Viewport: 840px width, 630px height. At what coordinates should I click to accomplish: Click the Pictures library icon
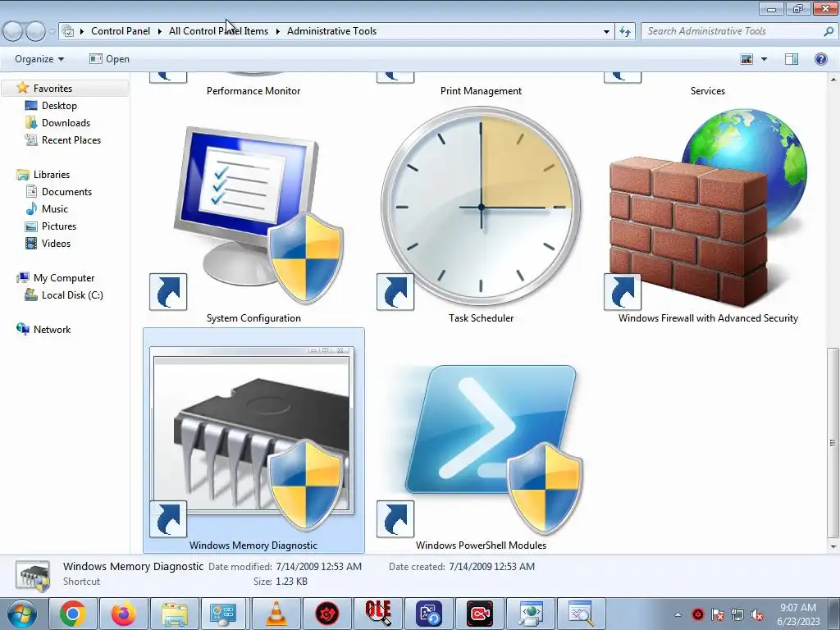pyautogui.click(x=31, y=226)
